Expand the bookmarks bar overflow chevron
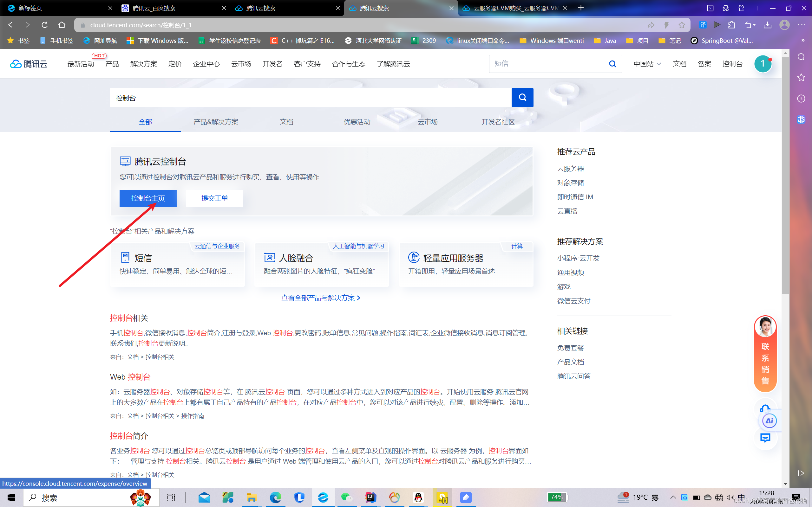The width and height of the screenshot is (812, 507). (802, 41)
